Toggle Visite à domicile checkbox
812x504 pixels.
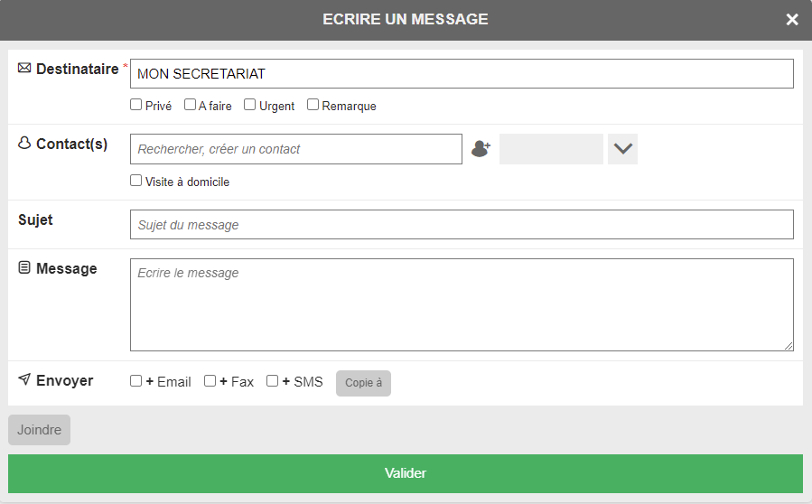click(136, 181)
